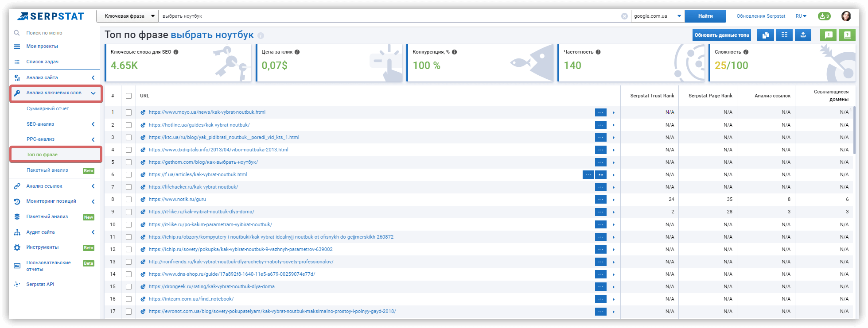The width and height of the screenshot is (868, 328).
Task: Open Суммарный отчет menu item
Action: tap(48, 109)
